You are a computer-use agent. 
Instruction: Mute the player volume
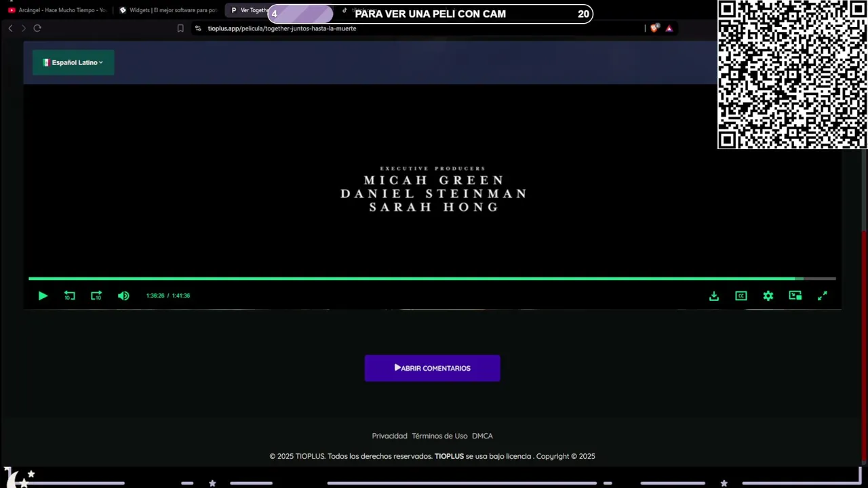(x=123, y=296)
